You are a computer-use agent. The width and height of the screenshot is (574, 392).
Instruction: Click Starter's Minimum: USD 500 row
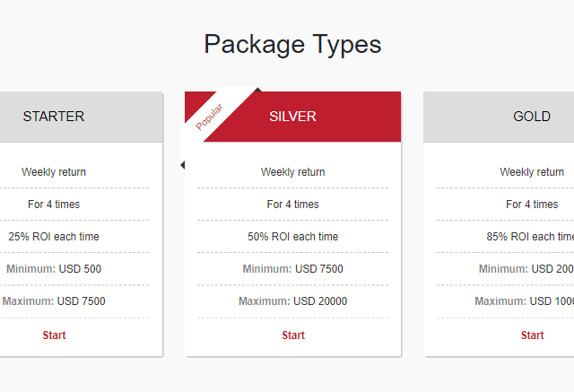(74, 268)
